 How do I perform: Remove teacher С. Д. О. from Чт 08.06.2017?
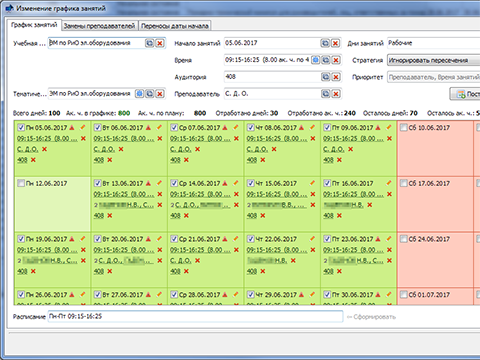point(274,149)
